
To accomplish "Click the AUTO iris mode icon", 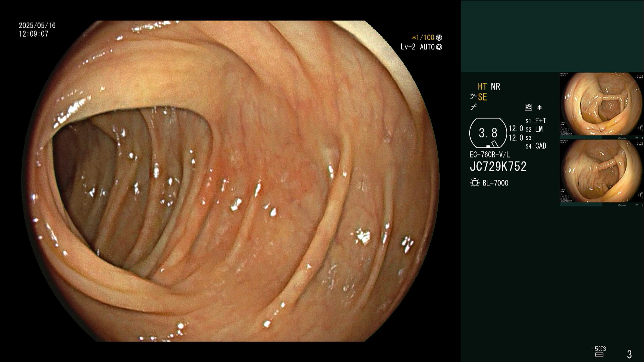I will [x=439, y=47].
